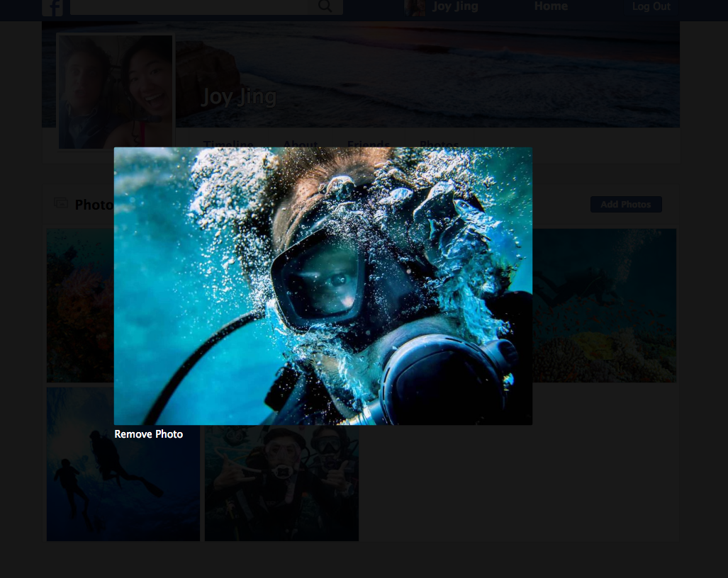Focus the top search input field
Screen dimensions: 728x578
[x=191, y=6]
